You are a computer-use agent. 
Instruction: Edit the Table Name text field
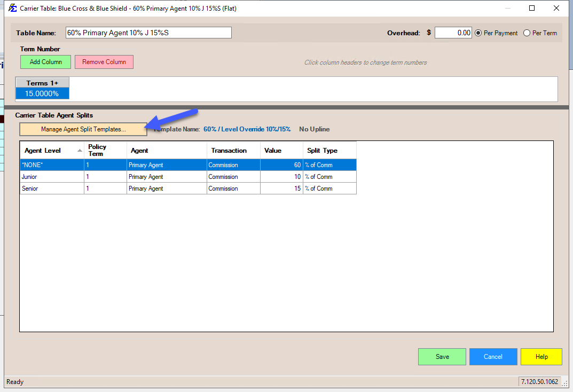tap(148, 33)
